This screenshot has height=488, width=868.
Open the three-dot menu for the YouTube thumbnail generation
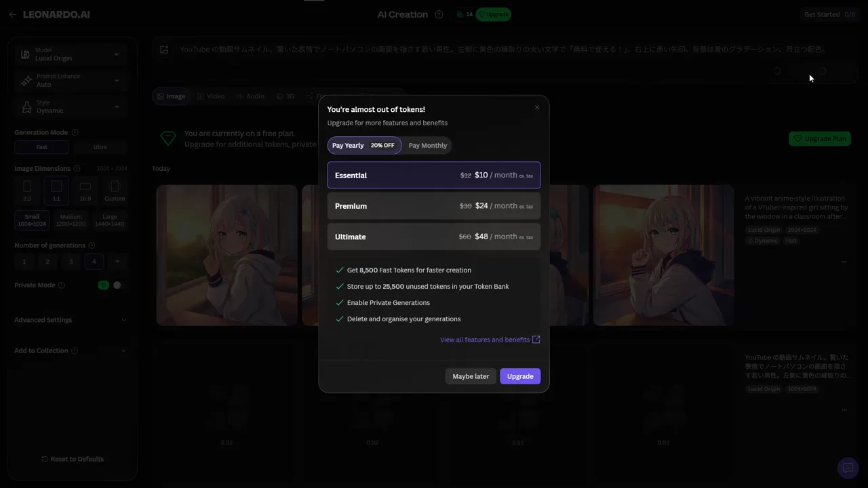844,410
